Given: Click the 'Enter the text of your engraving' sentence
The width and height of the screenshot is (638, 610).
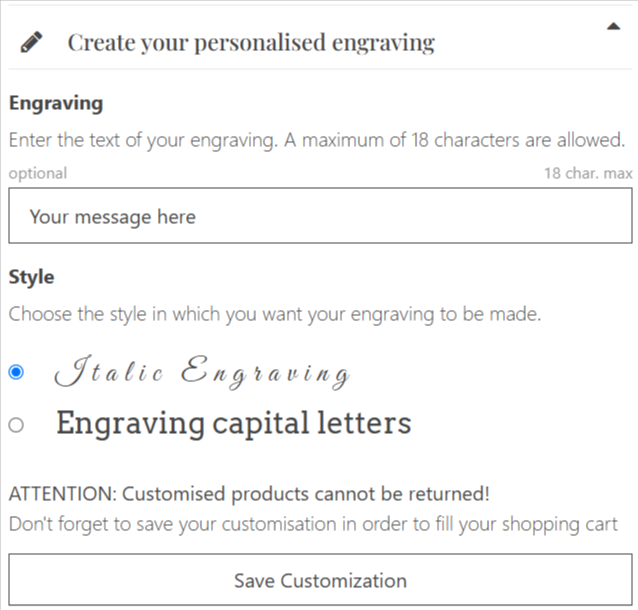Looking at the screenshot, I should pos(143,140).
